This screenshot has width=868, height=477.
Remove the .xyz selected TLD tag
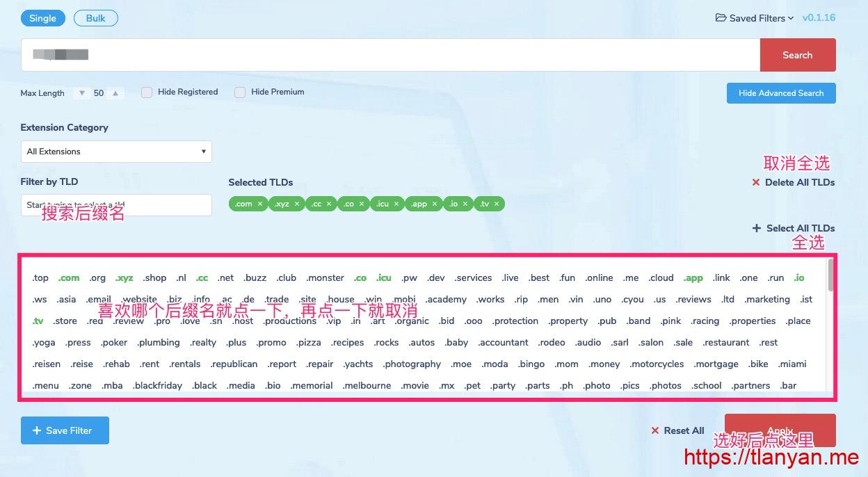297,204
